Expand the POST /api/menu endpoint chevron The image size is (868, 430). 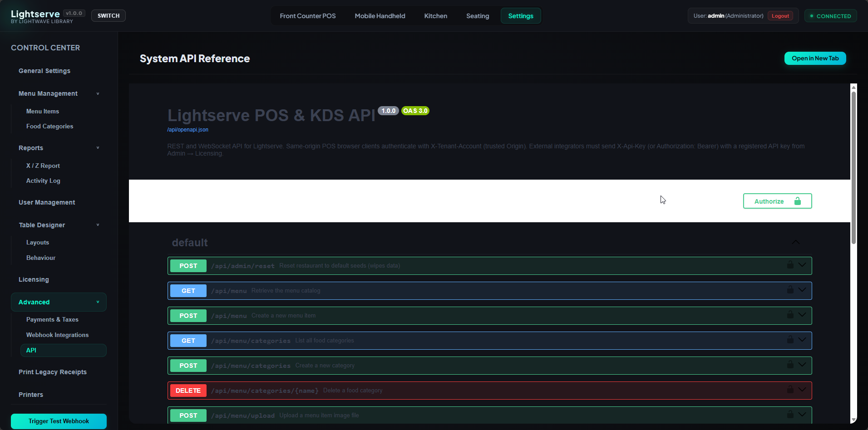(802, 315)
